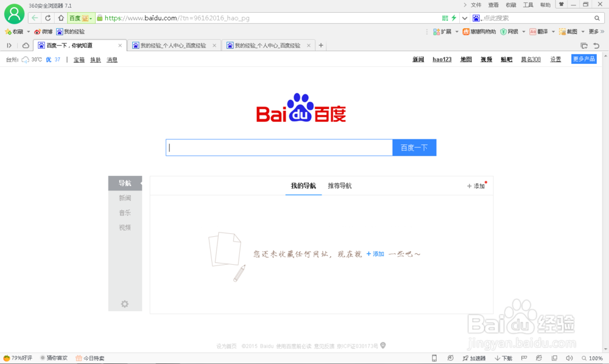Open the 翻译 translate extension
Screen dimensions: 609x364
pyautogui.click(x=539, y=32)
